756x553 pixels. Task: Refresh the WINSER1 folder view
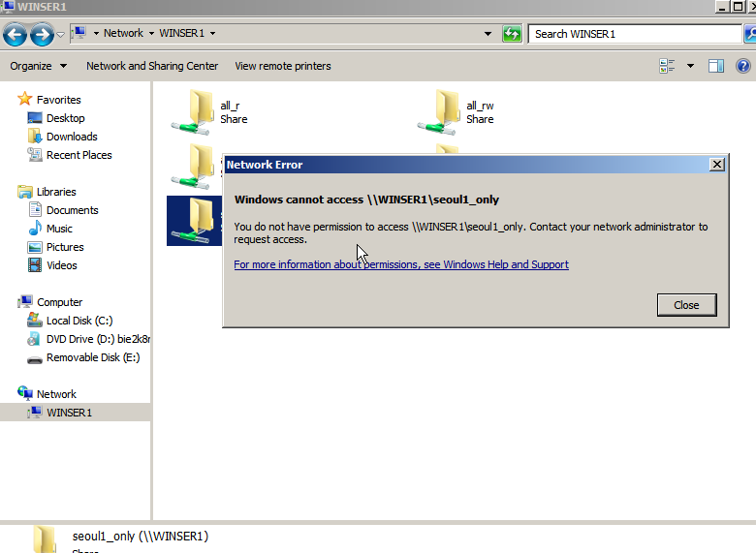(512, 34)
